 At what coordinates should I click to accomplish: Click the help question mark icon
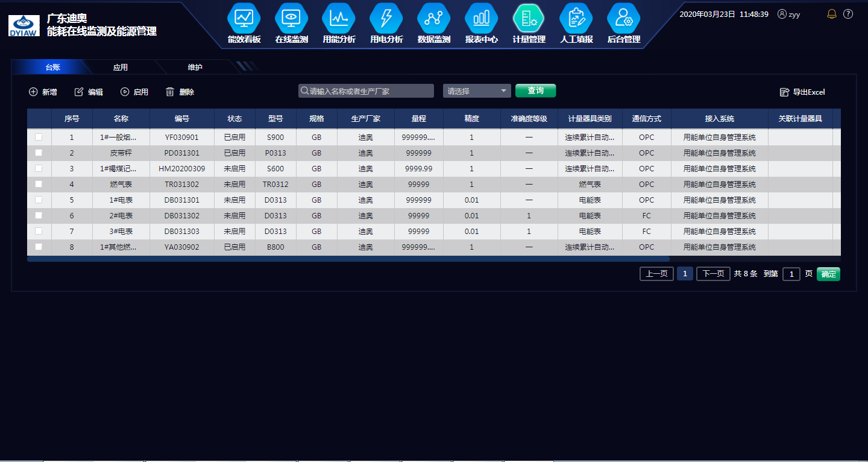[848, 14]
